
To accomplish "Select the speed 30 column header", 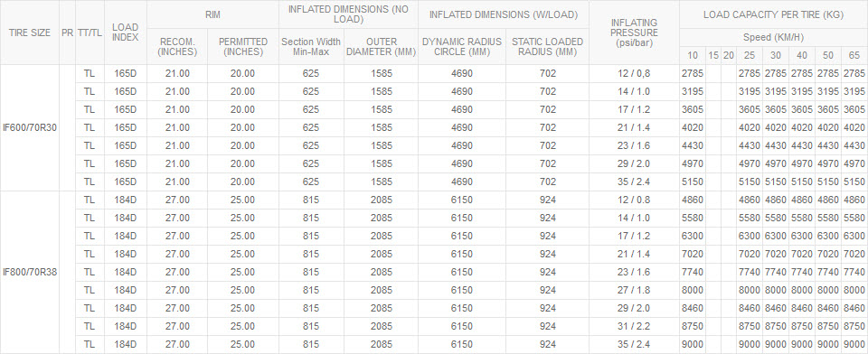I will click(x=776, y=56).
